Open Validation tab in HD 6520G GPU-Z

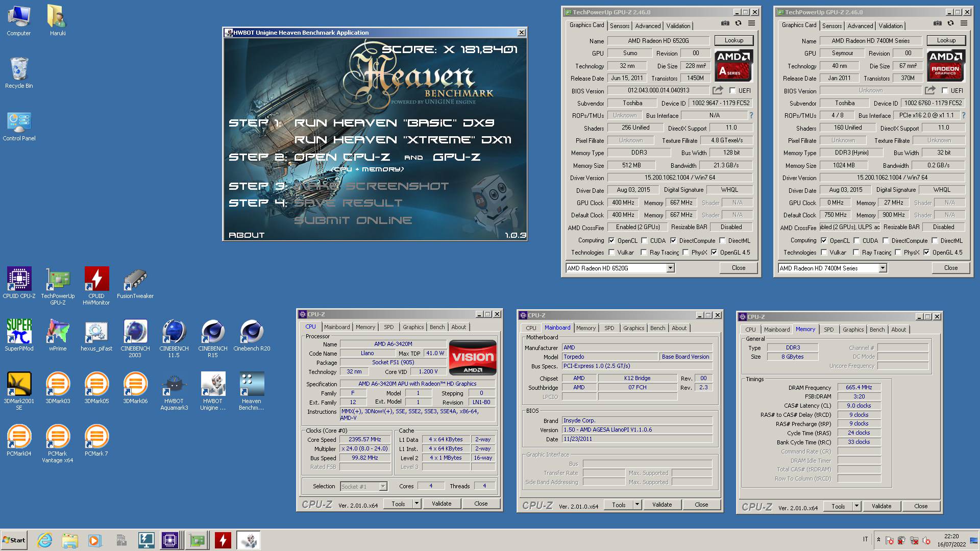(678, 26)
